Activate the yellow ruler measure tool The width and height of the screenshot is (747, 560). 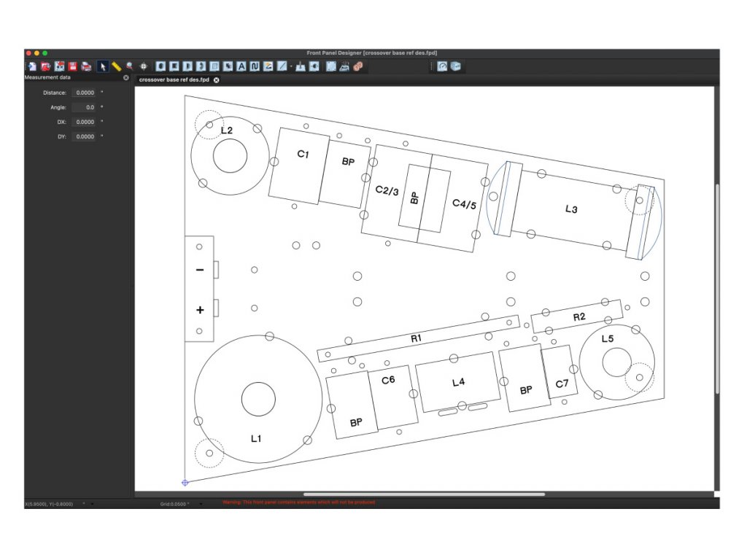pyautogui.click(x=116, y=66)
